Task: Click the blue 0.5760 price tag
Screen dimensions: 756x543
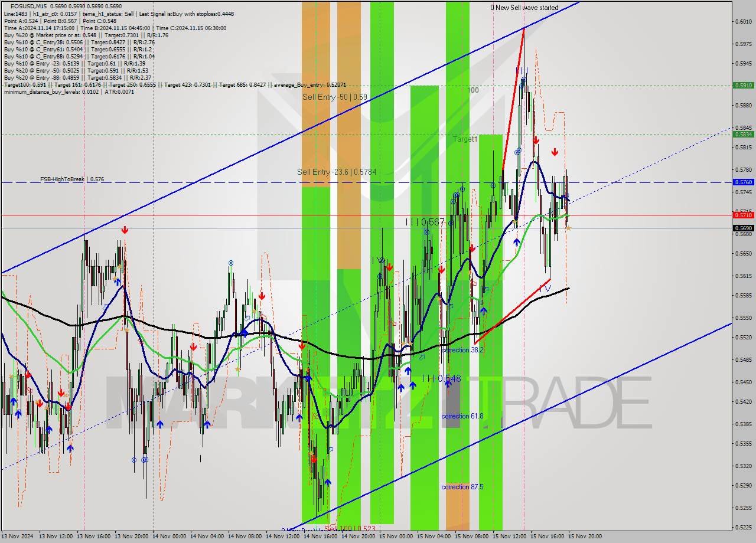Action: (743, 182)
